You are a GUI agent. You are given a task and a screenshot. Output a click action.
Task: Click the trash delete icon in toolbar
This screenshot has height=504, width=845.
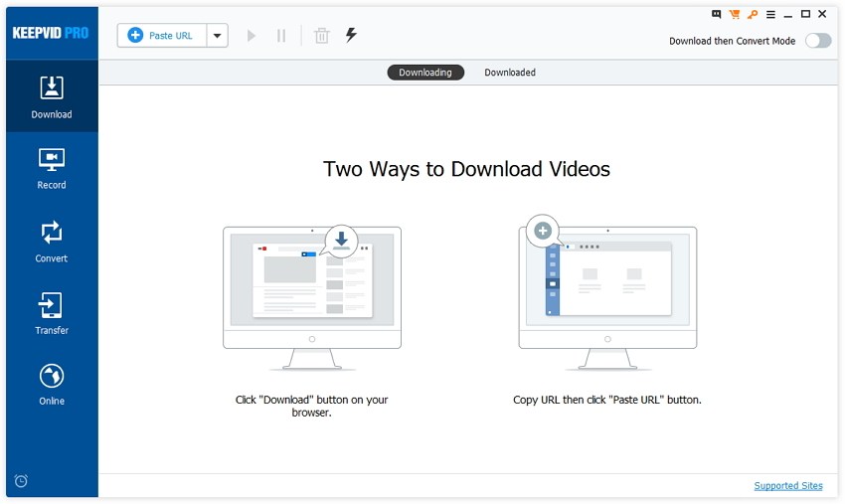click(x=321, y=36)
